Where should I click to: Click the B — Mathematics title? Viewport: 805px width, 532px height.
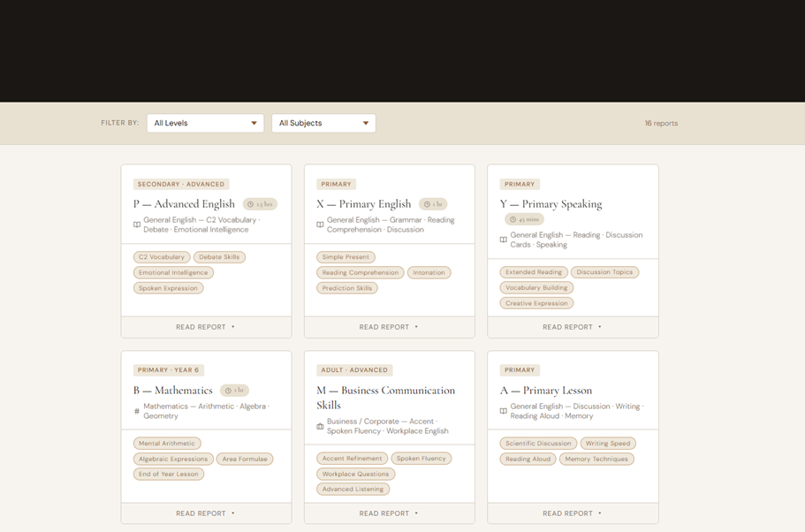(x=173, y=391)
